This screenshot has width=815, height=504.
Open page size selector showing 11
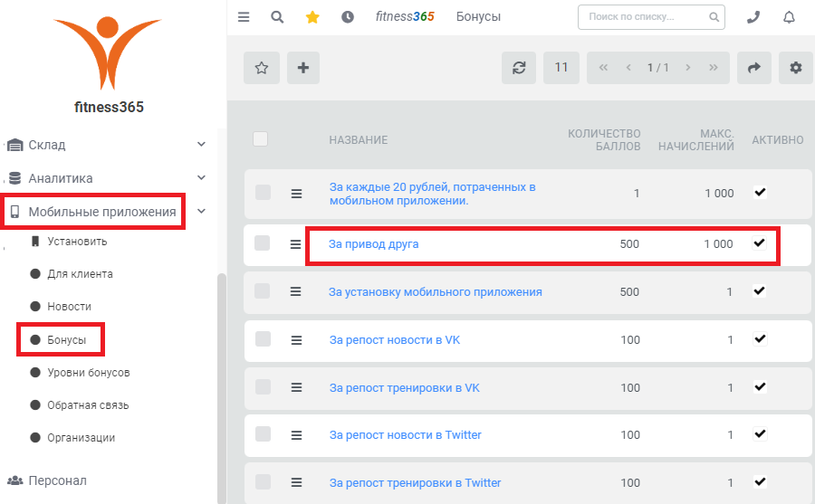[561, 68]
